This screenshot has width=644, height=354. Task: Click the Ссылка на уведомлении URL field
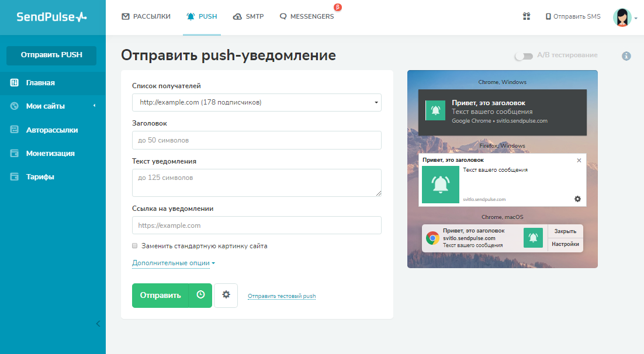point(257,225)
